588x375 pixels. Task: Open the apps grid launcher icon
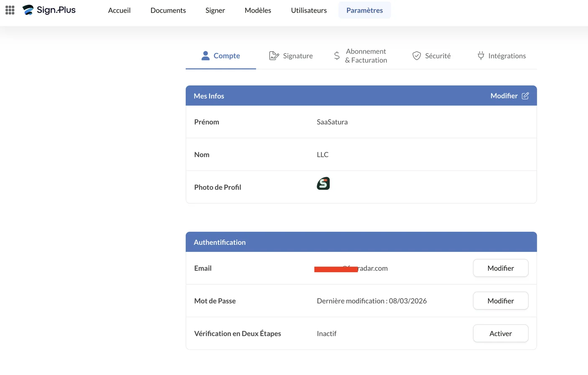pyautogui.click(x=10, y=10)
